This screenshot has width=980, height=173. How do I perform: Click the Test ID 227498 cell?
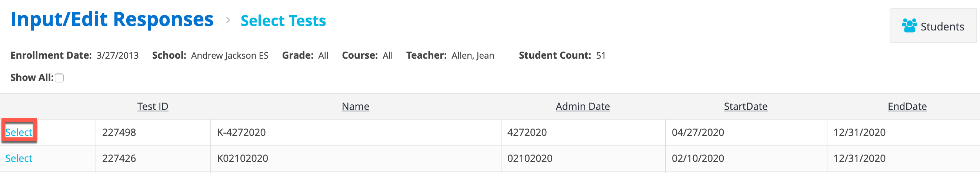click(x=153, y=132)
